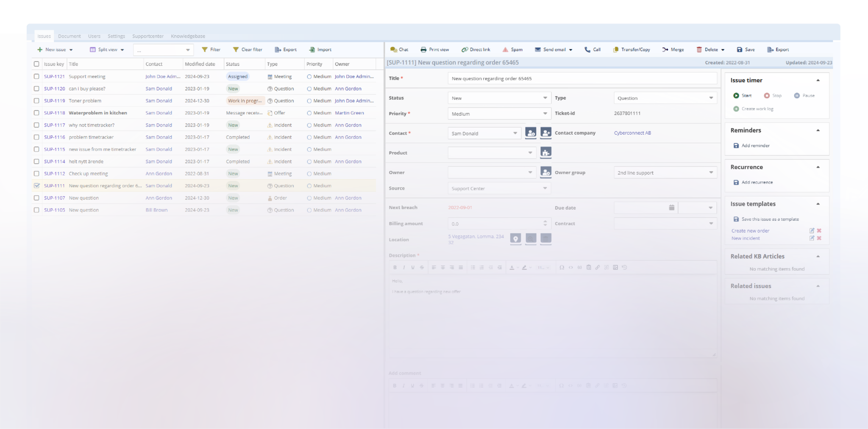Open the map pin icon next to Location
This screenshot has height=429, width=868.
(515, 238)
